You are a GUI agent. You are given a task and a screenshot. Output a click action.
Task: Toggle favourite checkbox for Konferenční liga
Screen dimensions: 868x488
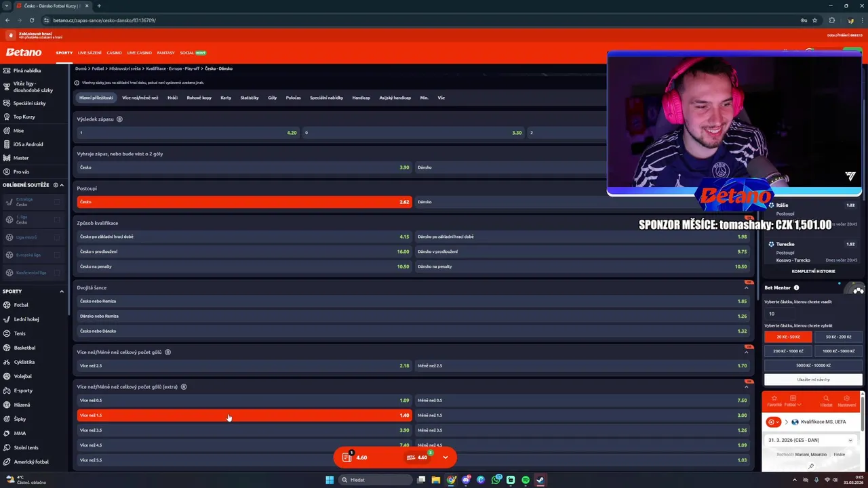[x=57, y=272]
